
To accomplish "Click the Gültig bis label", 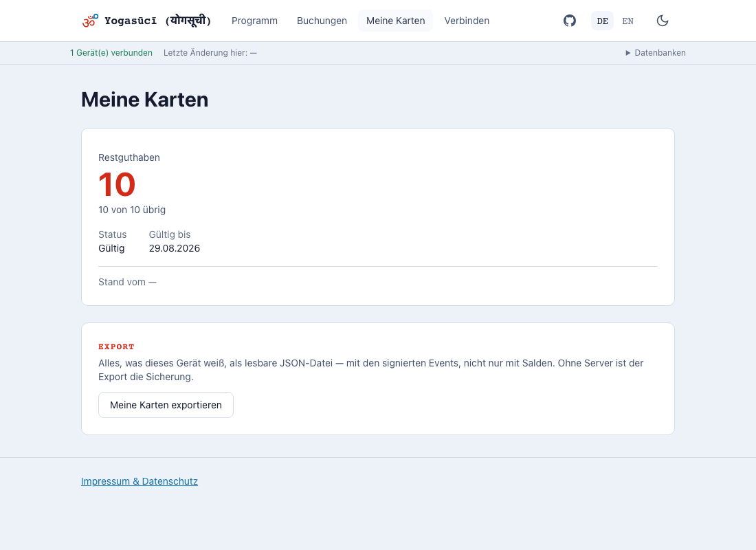I will [x=170, y=234].
